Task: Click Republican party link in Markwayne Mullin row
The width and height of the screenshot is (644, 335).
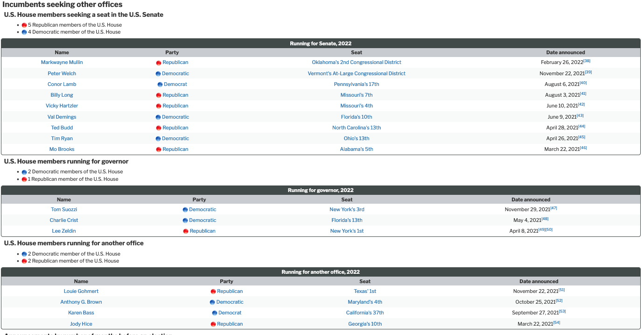Action: pos(175,62)
